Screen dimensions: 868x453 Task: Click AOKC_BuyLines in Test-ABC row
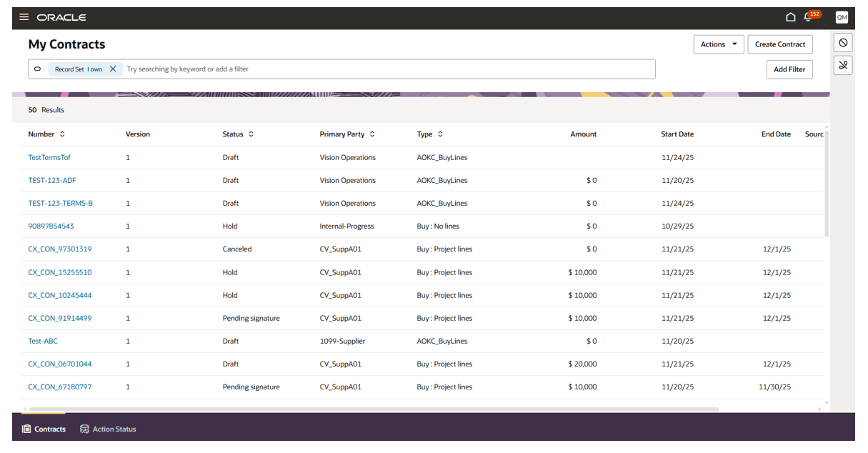(442, 341)
